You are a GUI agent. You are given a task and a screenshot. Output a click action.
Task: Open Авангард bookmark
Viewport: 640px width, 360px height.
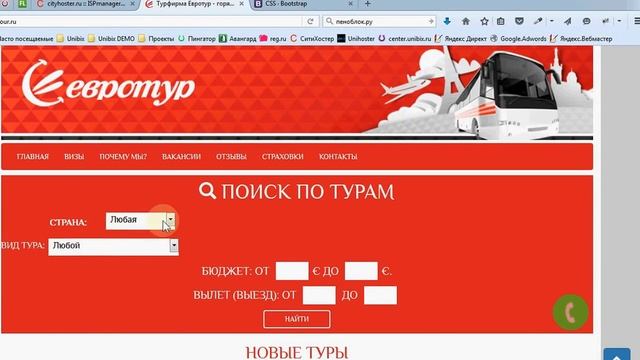click(x=238, y=39)
